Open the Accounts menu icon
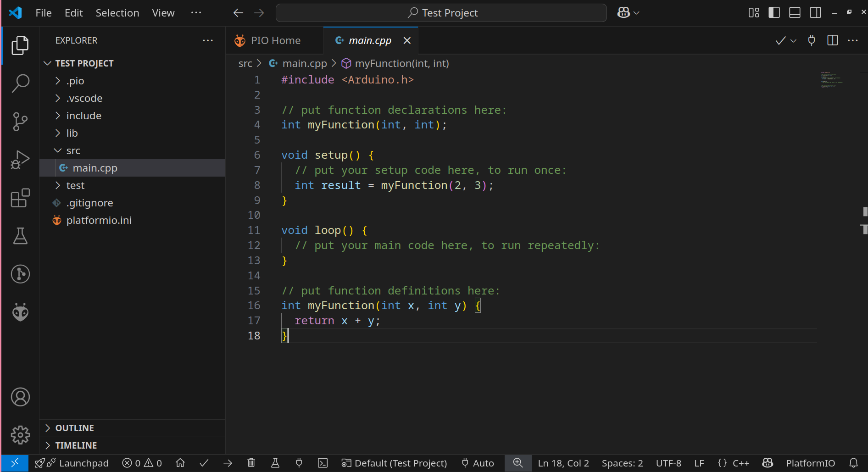The width and height of the screenshot is (868, 472). (20, 397)
